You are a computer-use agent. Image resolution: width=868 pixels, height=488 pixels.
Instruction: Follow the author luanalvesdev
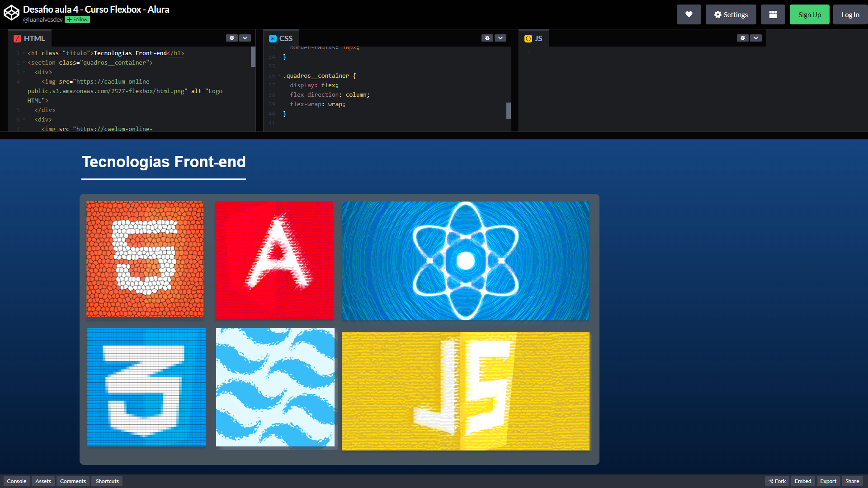(77, 19)
